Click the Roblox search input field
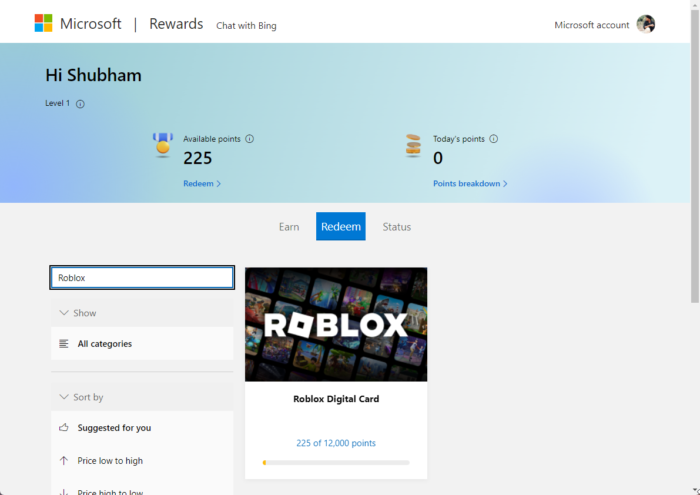The image size is (700, 495). pos(142,278)
